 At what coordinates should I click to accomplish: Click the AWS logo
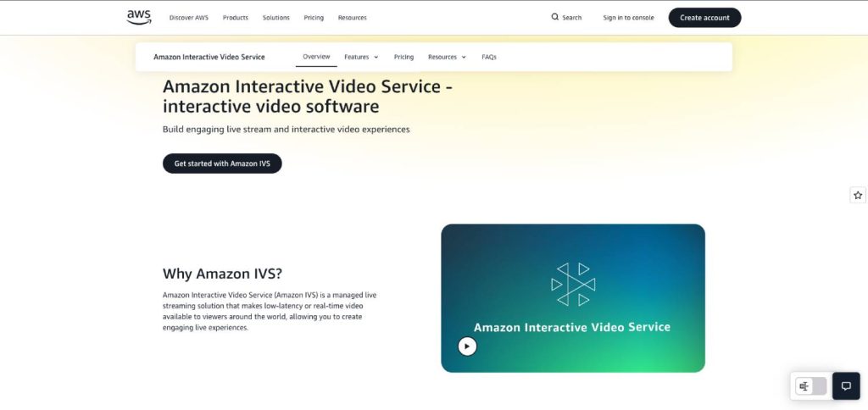pos(139,17)
